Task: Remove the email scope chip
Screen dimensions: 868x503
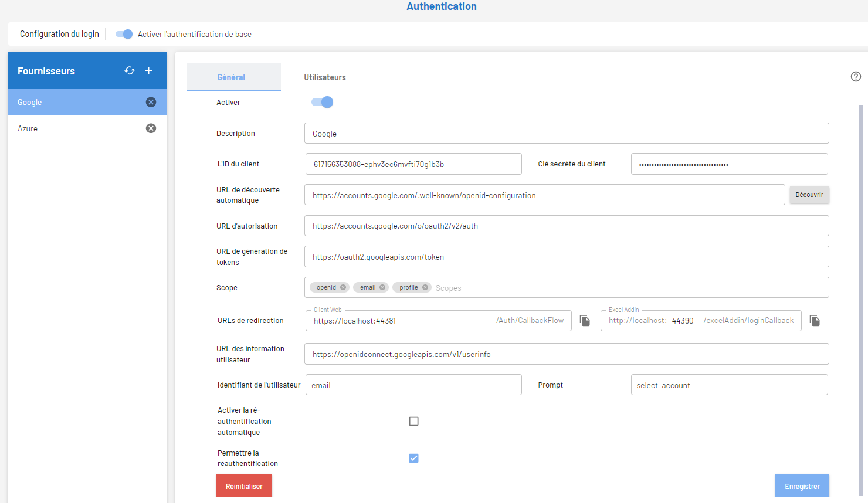Action: coord(382,287)
